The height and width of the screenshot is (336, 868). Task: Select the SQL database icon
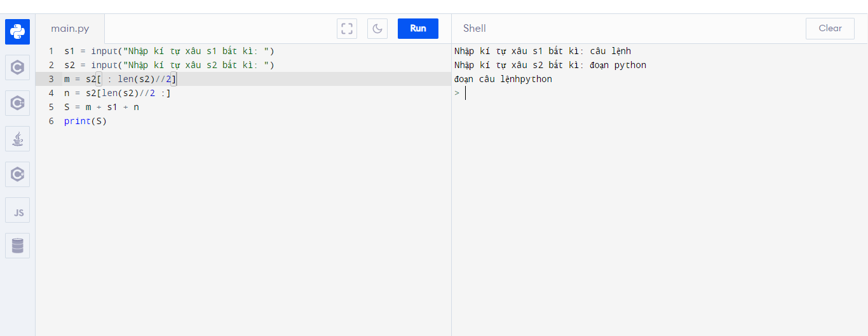point(18,246)
